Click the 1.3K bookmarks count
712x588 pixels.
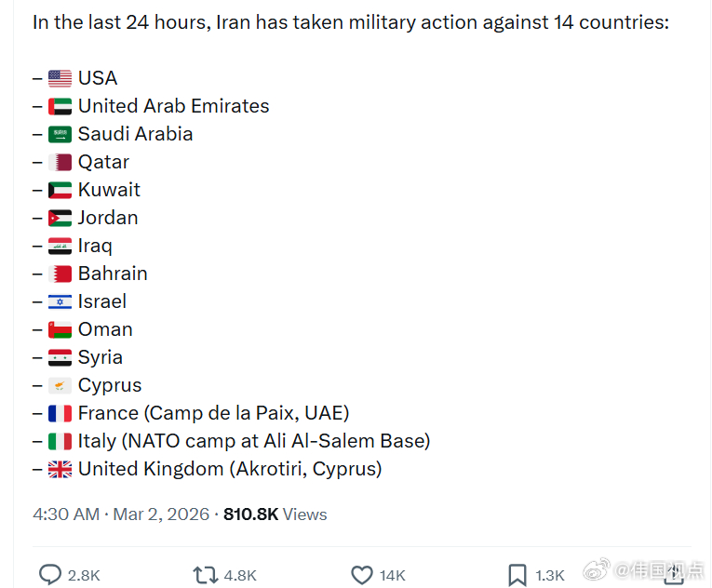click(x=550, y=576)
